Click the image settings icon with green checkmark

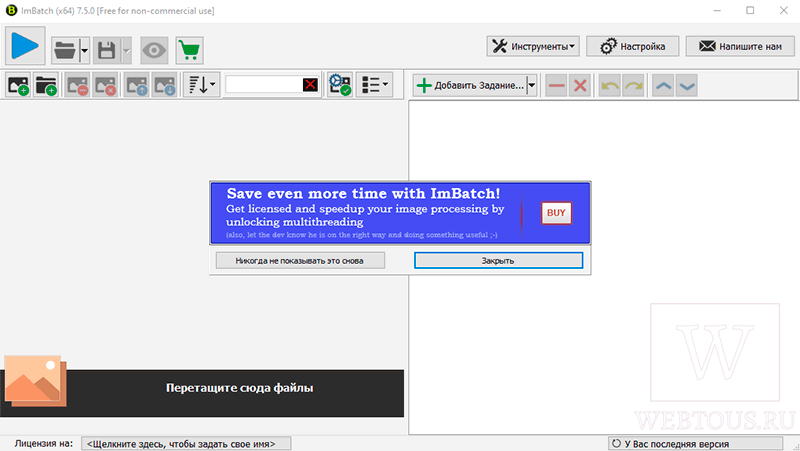click(x=340, y=85)
